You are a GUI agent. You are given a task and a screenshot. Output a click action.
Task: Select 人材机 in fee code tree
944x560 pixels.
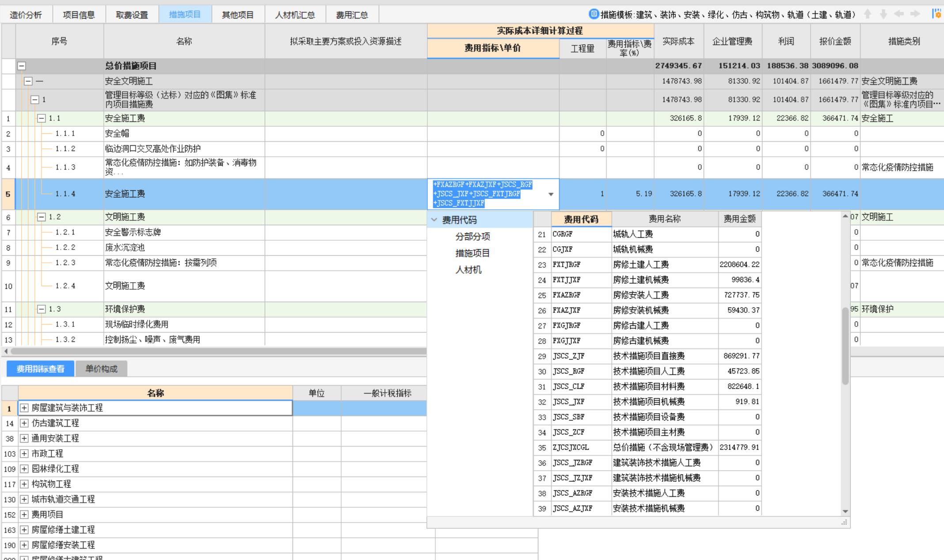(468, 270)
